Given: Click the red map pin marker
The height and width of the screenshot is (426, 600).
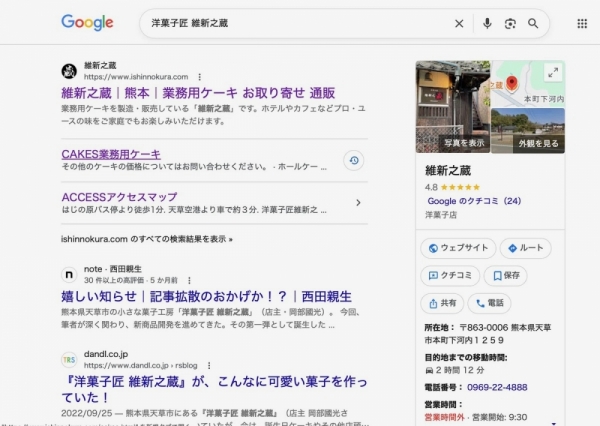Looking at the screenshot, I should pyautogui.click(x=512, y=83).
